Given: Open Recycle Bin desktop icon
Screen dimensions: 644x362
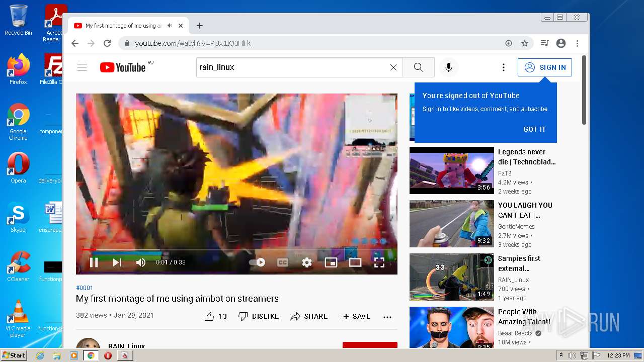Looking at the screenshot, I should click(18, 20).
